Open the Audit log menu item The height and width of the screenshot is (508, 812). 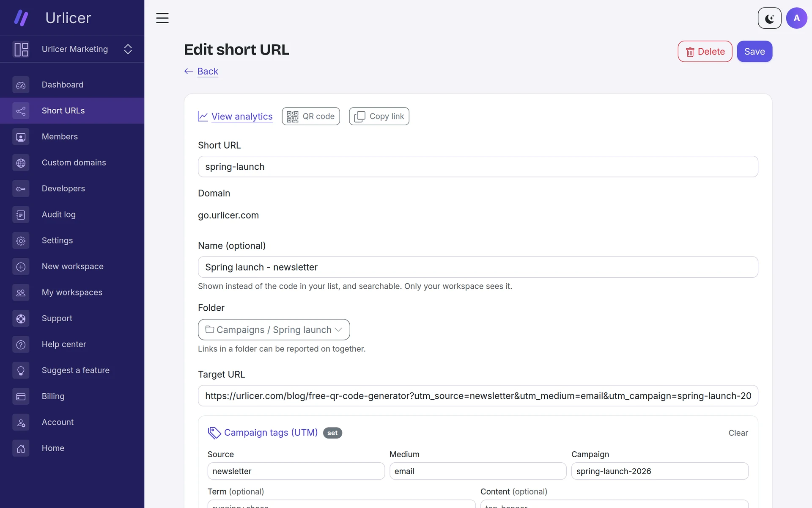coord(72,215)
